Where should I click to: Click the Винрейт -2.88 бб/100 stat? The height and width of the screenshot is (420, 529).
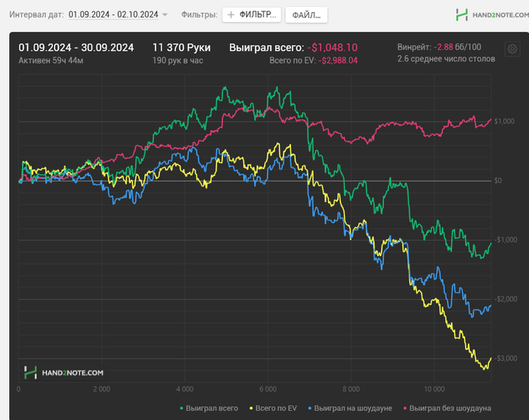point(449,47)
